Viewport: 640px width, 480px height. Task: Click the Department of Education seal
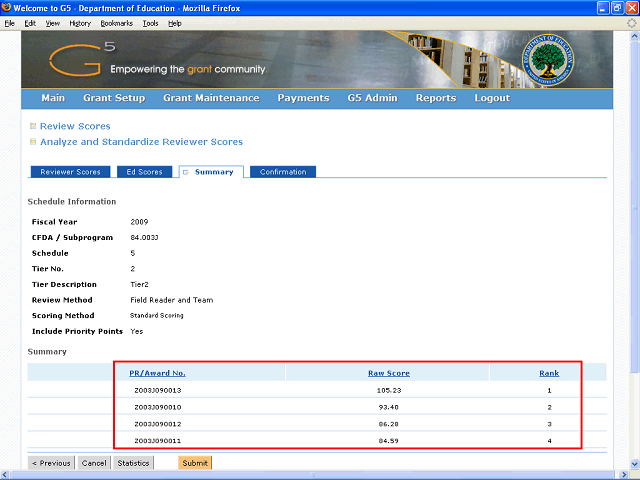pos(552,60)
